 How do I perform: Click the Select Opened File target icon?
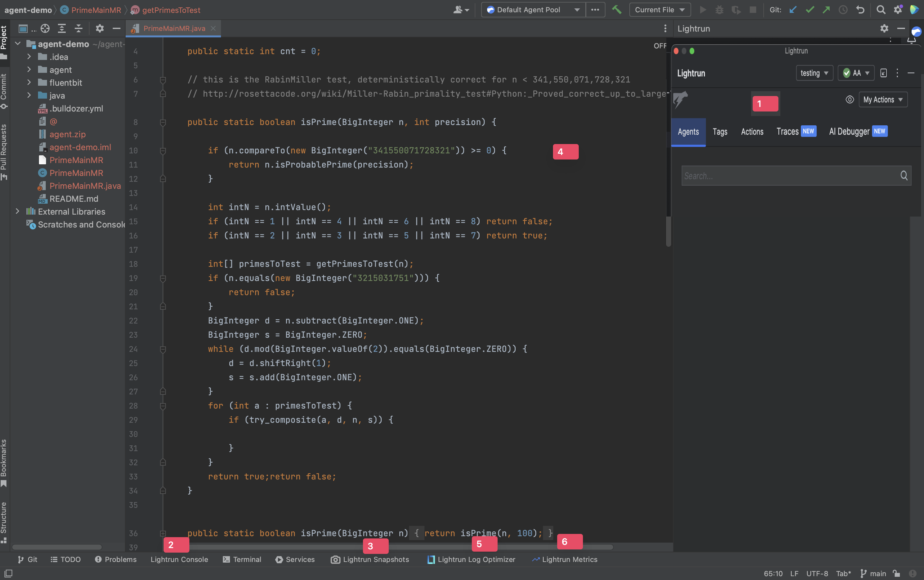coord(45,28)
